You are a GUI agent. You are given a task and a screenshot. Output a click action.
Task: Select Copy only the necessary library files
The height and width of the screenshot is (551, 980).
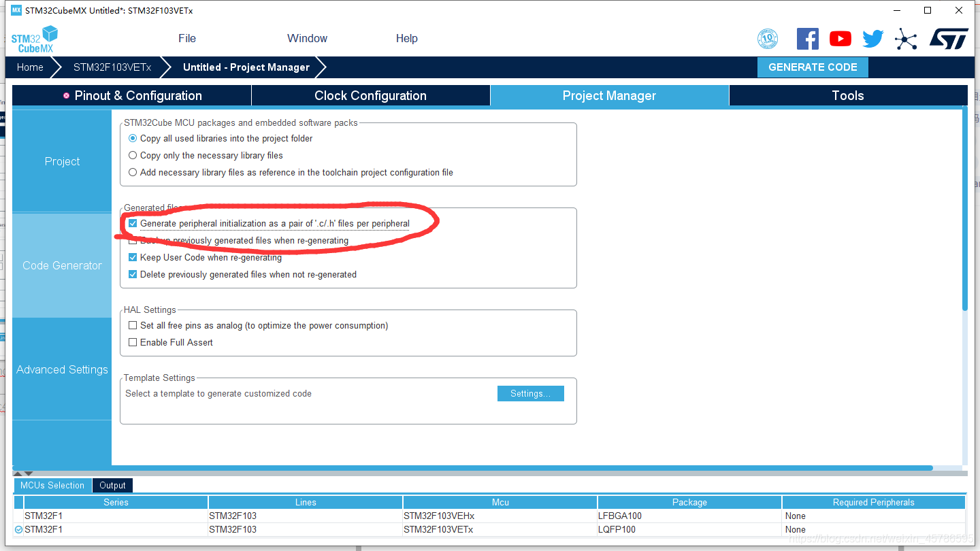(x=133, y=155)
